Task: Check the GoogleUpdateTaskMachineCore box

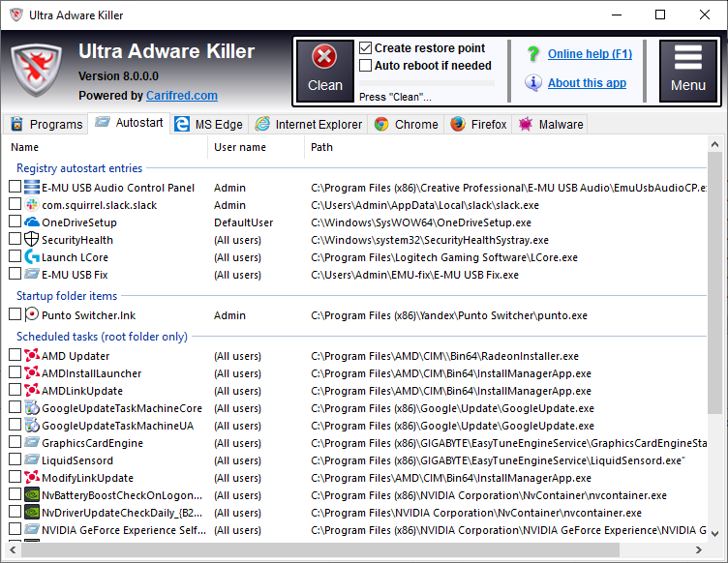Action: (15, 406)
